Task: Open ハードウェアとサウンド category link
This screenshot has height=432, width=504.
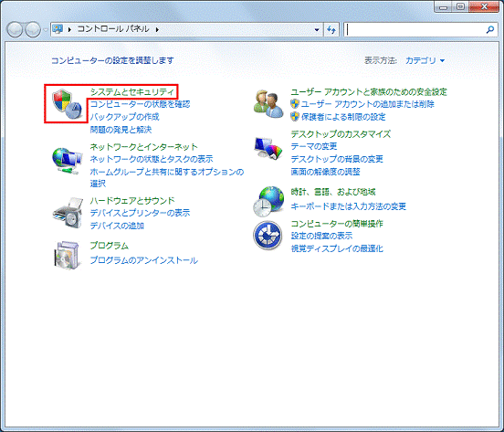Action: (132, 201)
